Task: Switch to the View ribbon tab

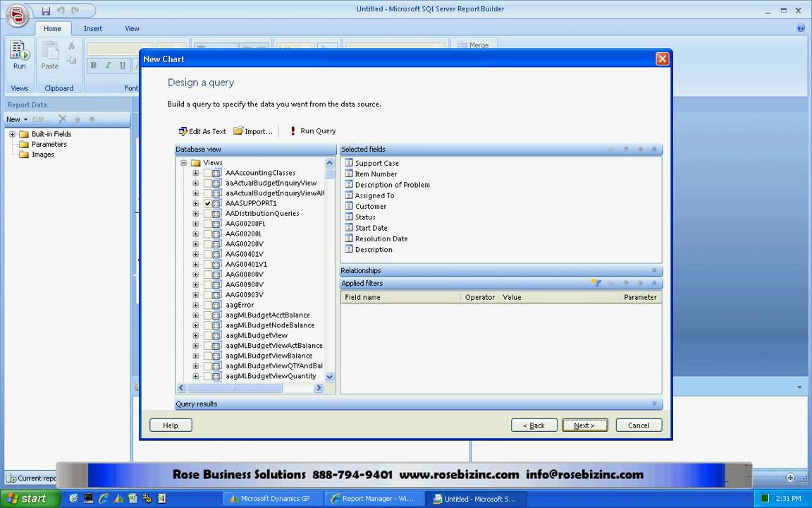Action: click(x=132, y=28)
